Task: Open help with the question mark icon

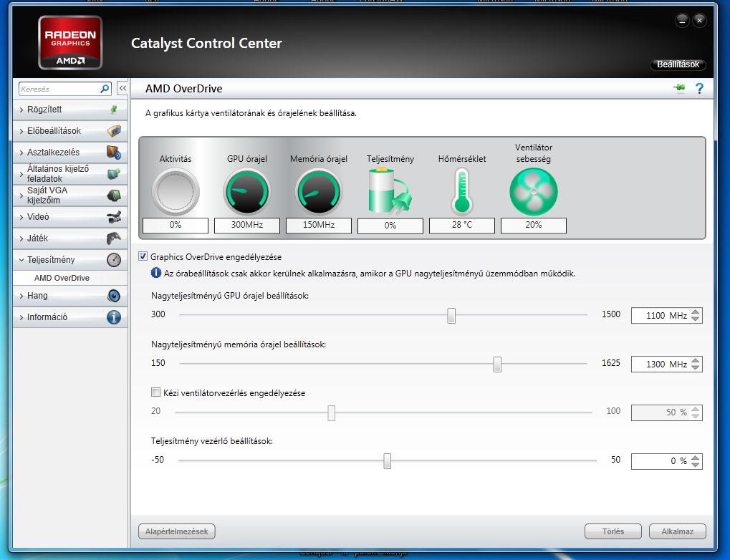Action: pyautogui.click(x=699, y=89)
